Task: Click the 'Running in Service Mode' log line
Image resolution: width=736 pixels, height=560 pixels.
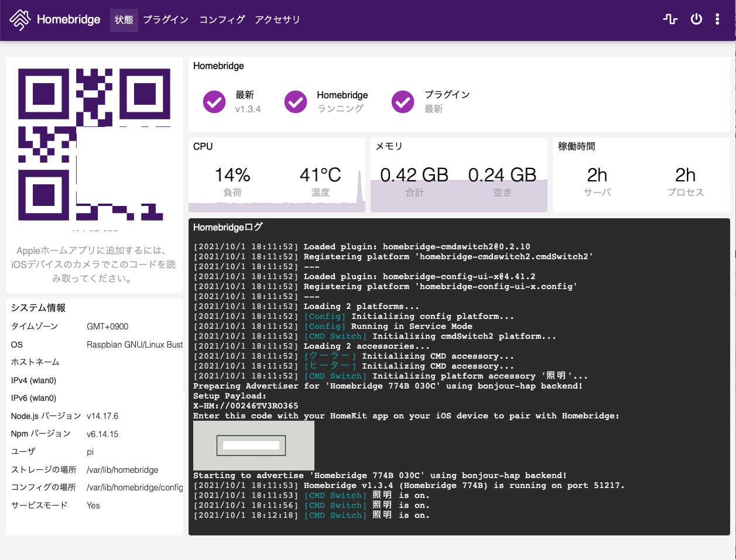Action: click(333, 327)
